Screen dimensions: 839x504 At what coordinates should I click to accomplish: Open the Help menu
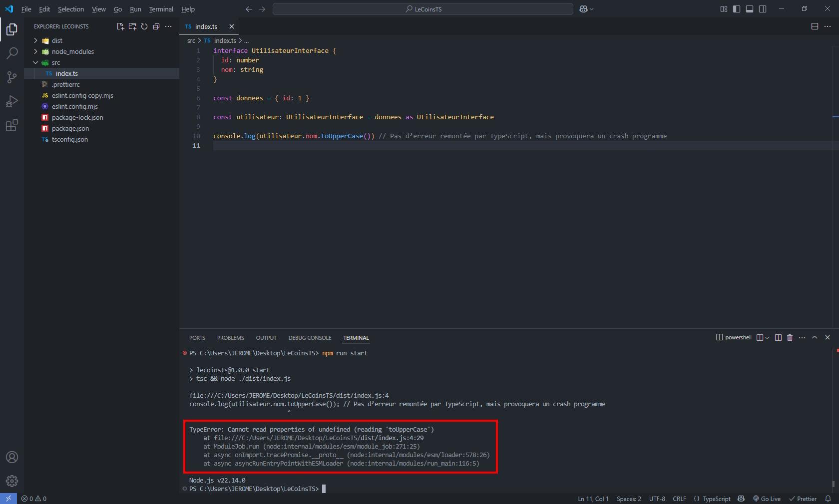[188, 9]
